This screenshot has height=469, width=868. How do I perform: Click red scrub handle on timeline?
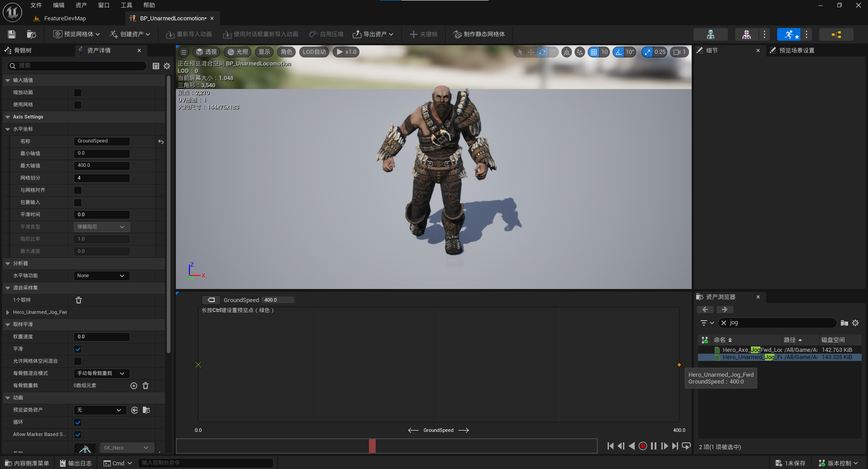pos(372,446)
